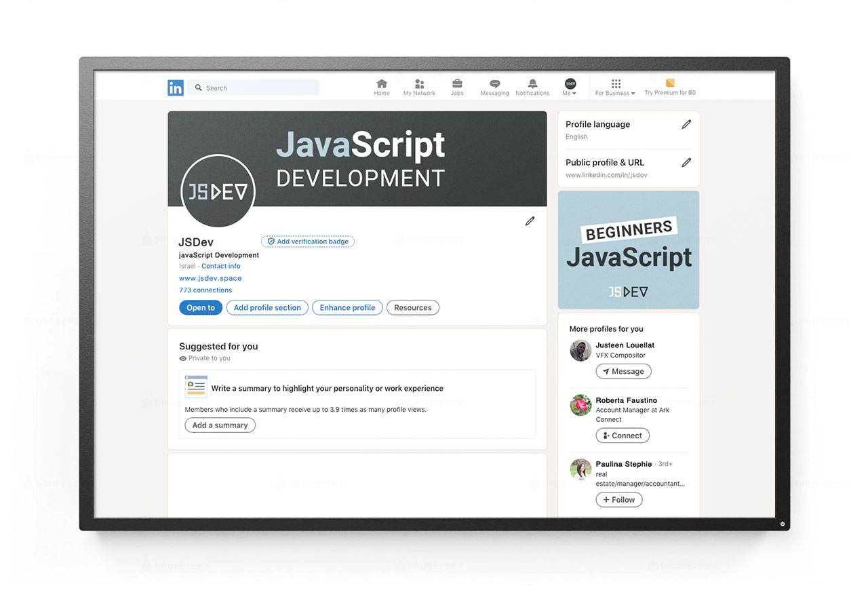868x597 pixels.
Task: Click the LinkedIn logo icon
Action: [176, 88]
